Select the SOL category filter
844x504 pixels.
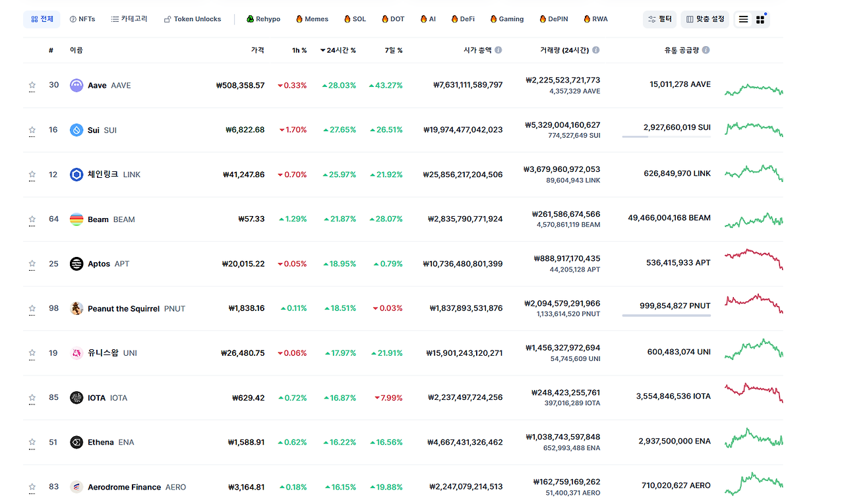coord(355,19)
